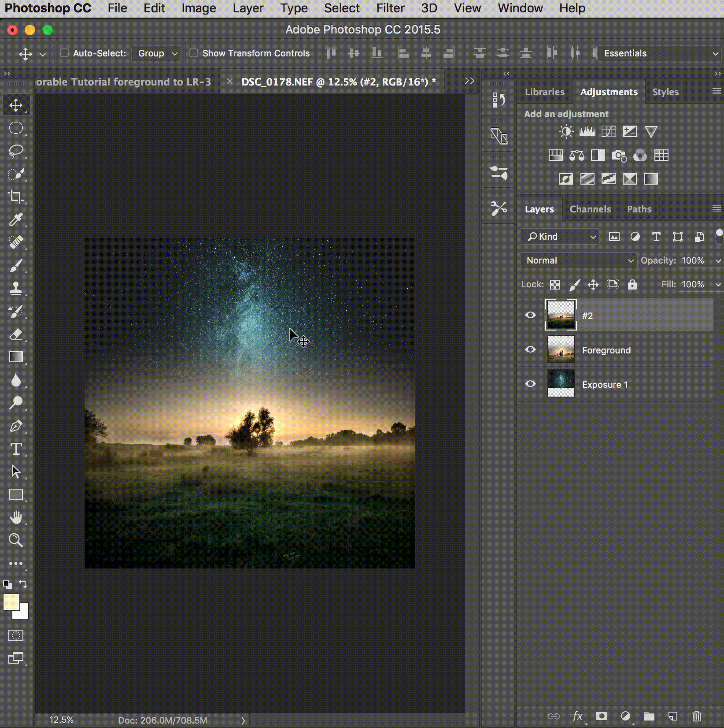Select the Dodge tool
Viewport: 724px width, 728px height.
[x=16, y=403]
